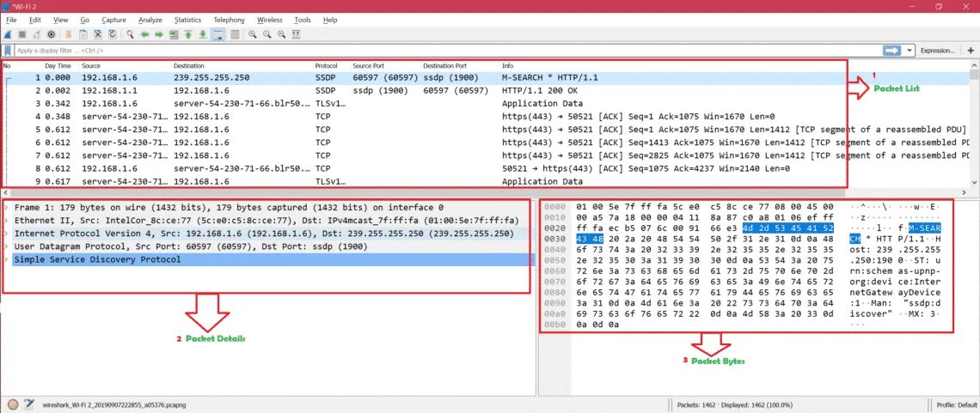This screenshot has height=413, width=980.
Task: Expand Internet Protocol Version 4 details
Action: click(x=6, y=234)
